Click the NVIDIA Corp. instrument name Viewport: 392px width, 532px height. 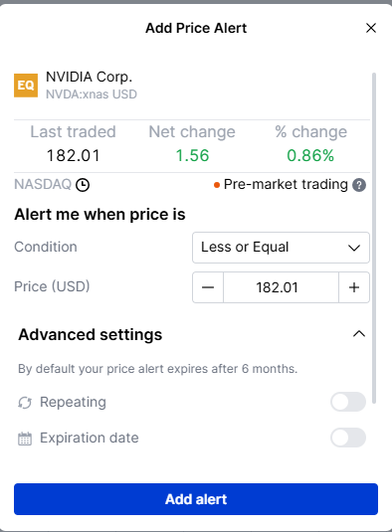pyautogui.click(x=89, y=77)
